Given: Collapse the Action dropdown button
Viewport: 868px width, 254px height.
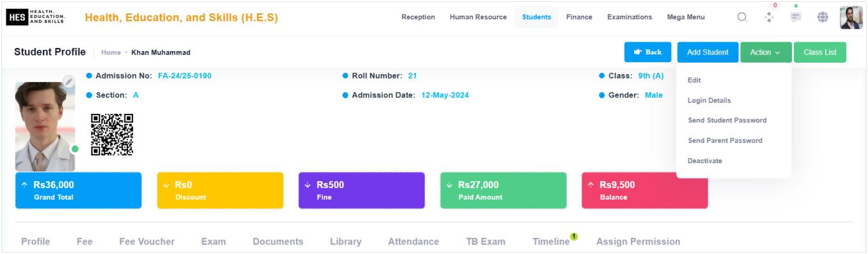Looking at the screenshot, I should 766,52.
